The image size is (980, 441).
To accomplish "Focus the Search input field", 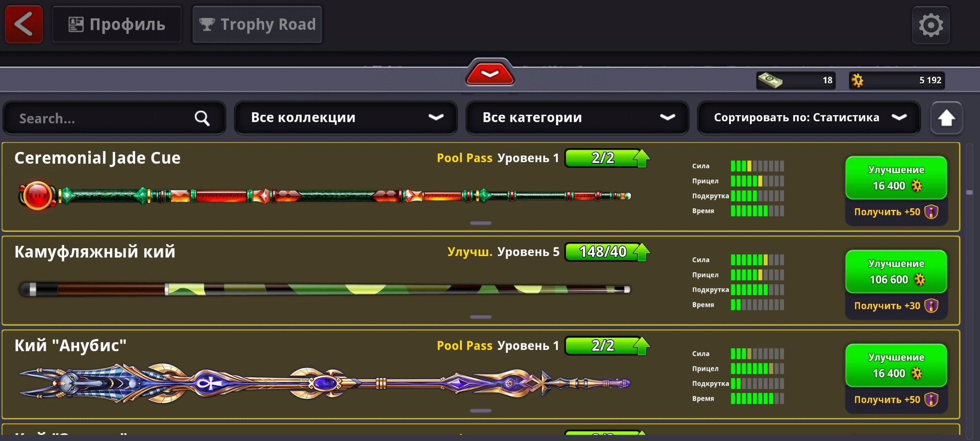I will coord(114,118).
